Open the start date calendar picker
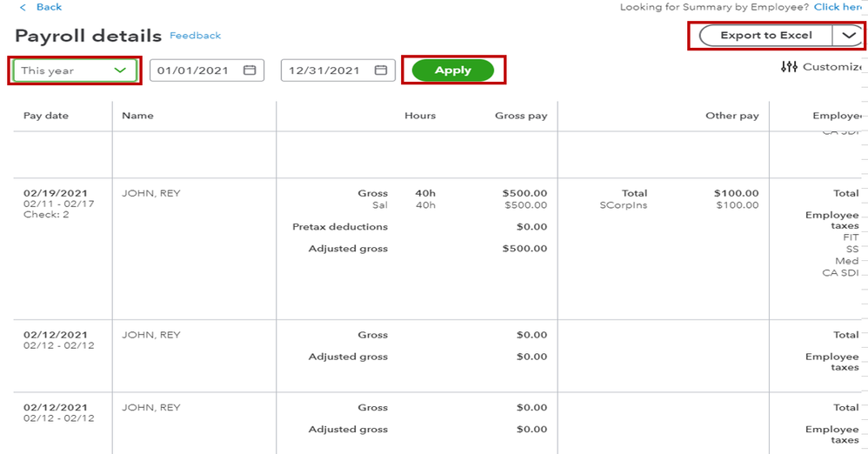This screenshot has height=454, width=868. (x=250, y=70)
